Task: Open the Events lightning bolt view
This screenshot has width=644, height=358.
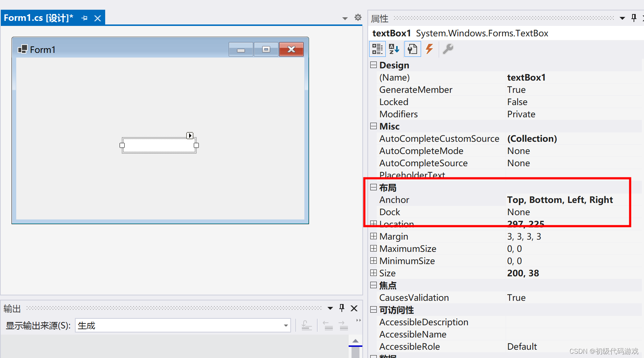Action: [429, 49]
